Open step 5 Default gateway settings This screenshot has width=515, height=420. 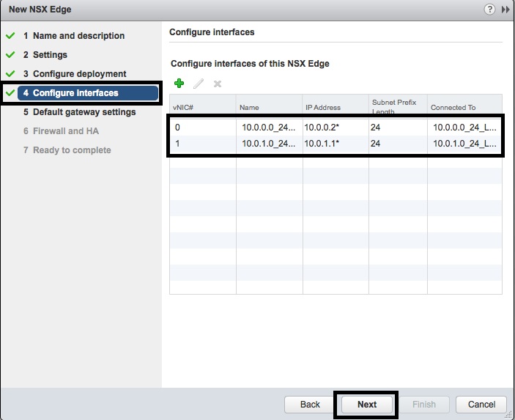point(84,112)
